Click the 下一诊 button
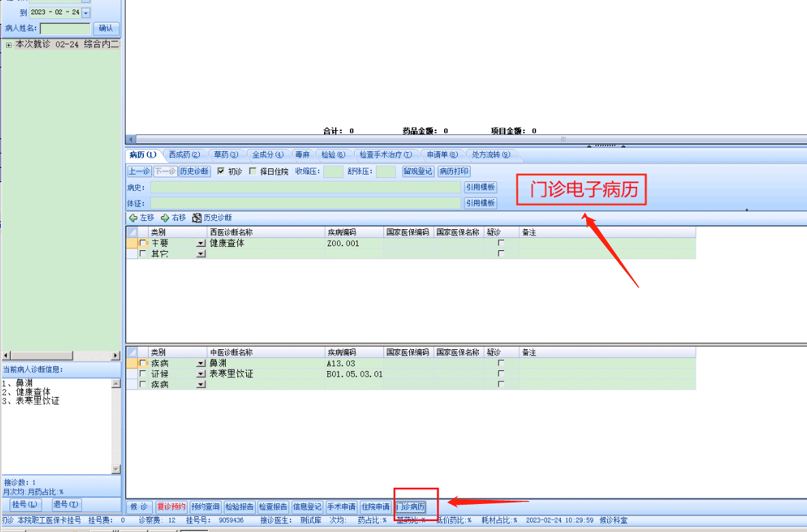The height and width of the screenshot is (532, 807). coord(164,171)
